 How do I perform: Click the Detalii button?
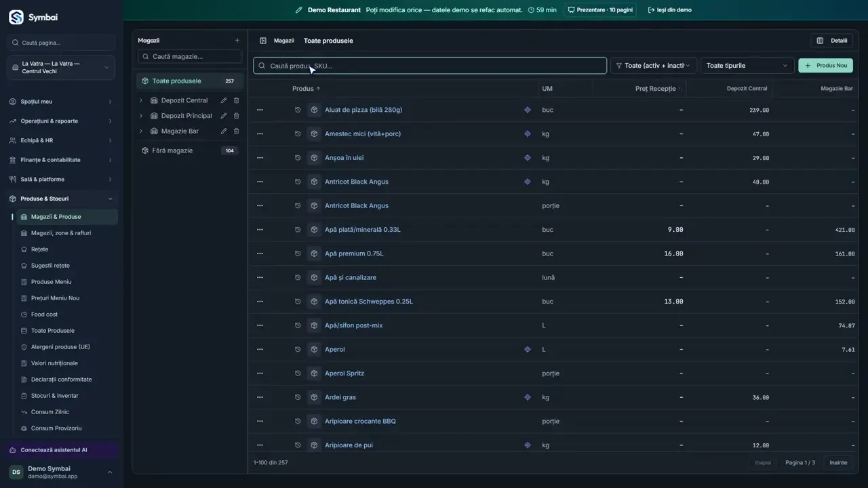pyautogui.click(x=832, y=41)
